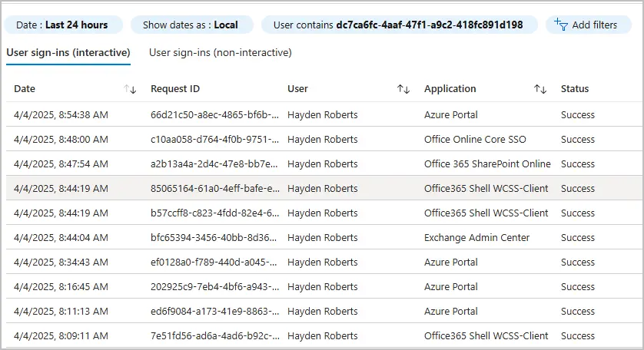
Task: Click Hayden Roberts in the 8:44:04 AM row
Action: pos(323,238)
